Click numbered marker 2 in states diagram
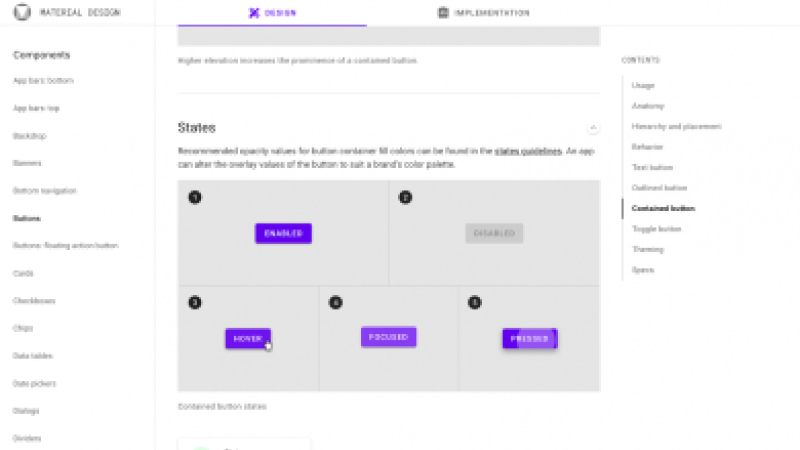800x450 pixels. tap(405, 197)
